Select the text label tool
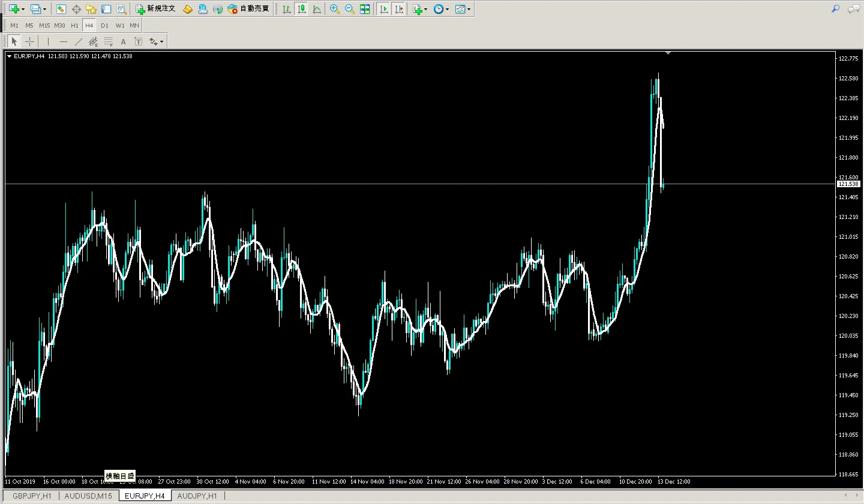This screenshot has height=504, width=864. click(123, 41)
